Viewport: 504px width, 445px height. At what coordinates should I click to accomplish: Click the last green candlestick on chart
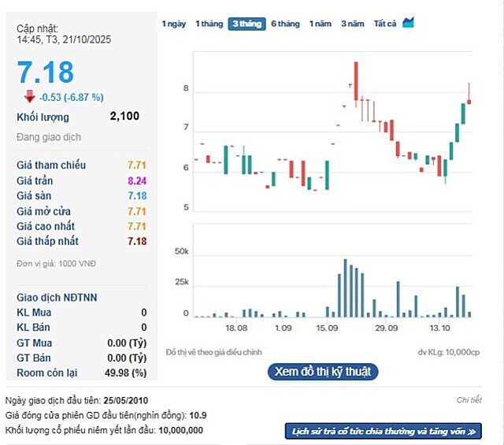point(463,113)
